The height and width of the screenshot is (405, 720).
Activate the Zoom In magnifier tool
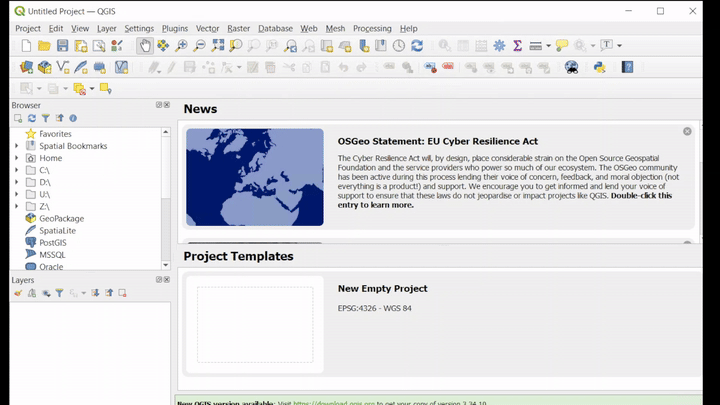(181, 45)
